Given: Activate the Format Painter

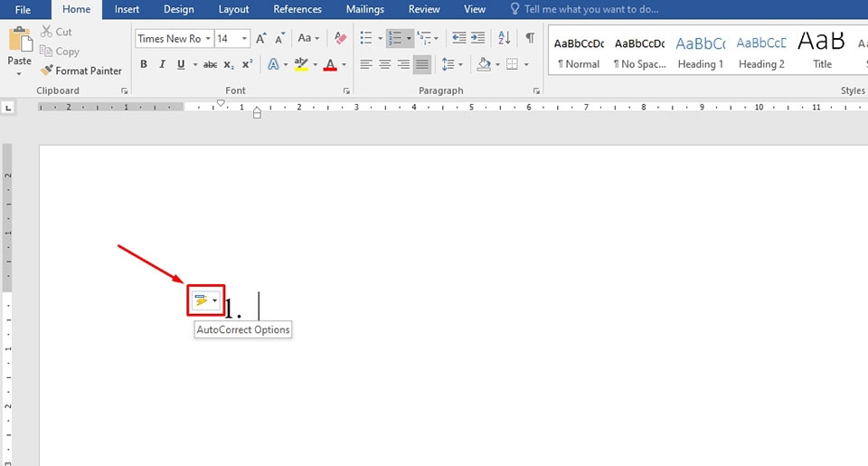Looking at the screenshot, I should [81, 71].
